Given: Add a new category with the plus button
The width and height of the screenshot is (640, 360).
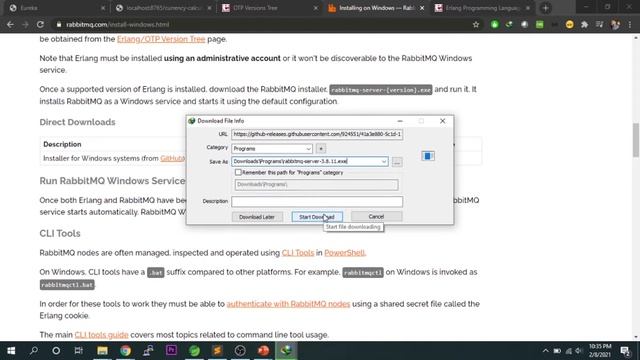Looking at the screenshot, I should click(x=321, y=149).
